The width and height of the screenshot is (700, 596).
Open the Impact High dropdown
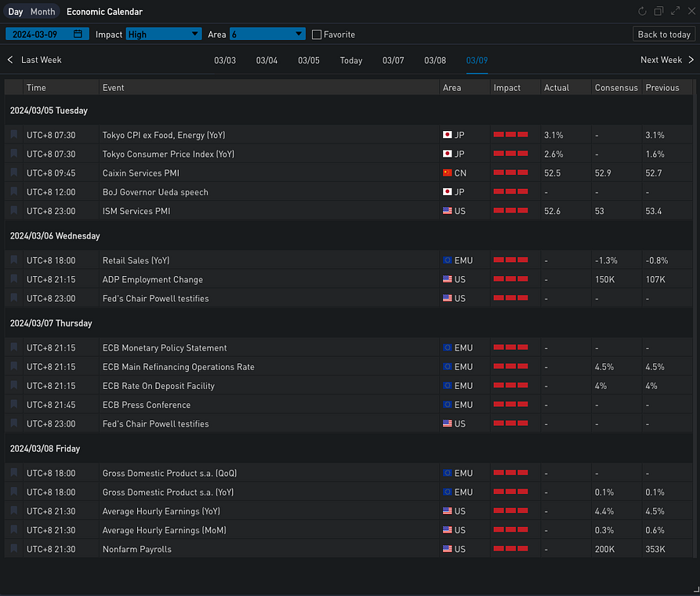click(x=164, y=34)
